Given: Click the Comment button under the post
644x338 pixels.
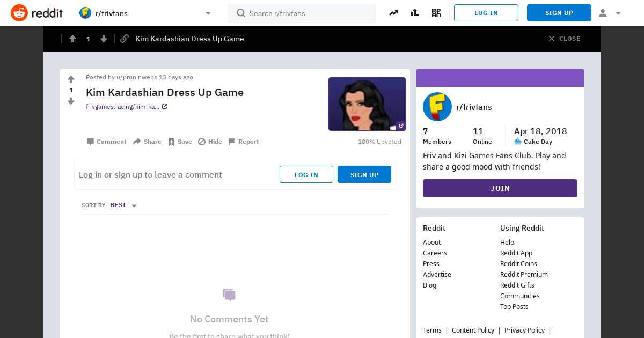Looking at the screenshot, I should (x=106, y=142).
